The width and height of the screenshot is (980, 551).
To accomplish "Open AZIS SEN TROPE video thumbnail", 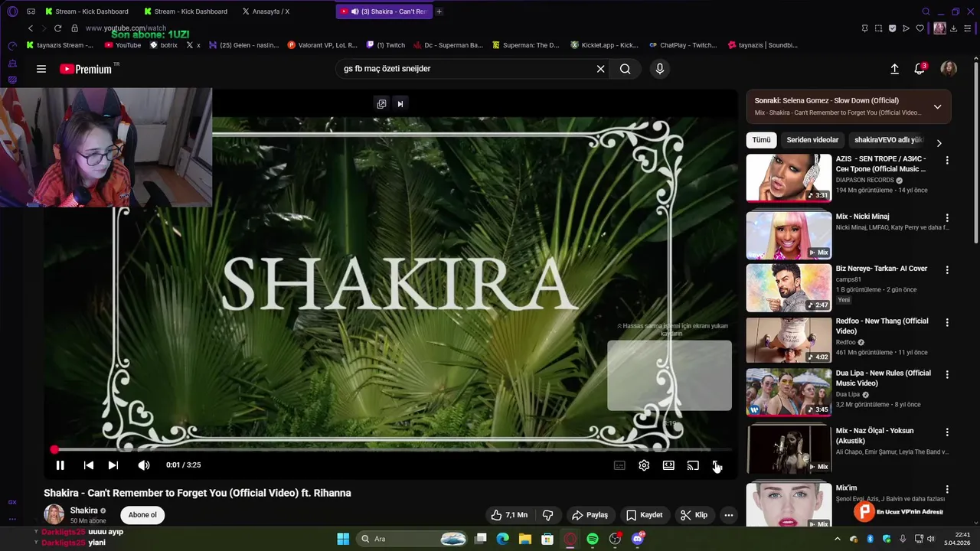I will 789,178.
